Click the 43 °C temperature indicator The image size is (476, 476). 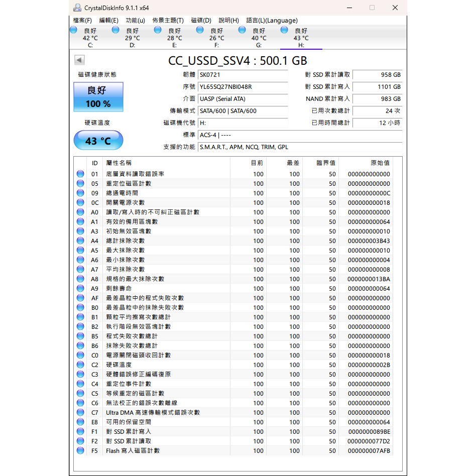(98, 140)
